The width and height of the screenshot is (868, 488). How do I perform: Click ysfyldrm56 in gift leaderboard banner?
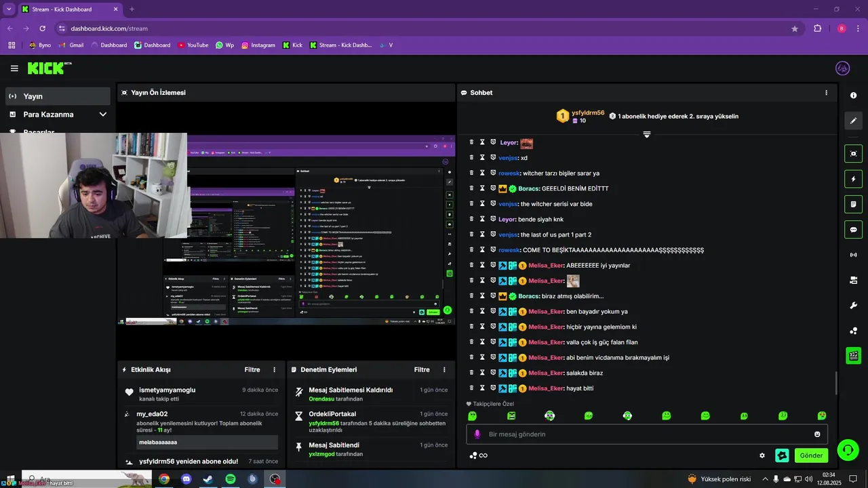click(x=588, y=113)
